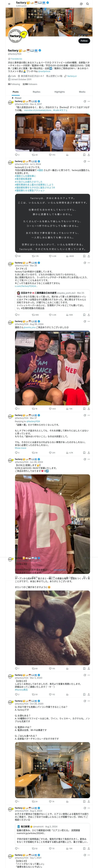Screen dimensions: 98x868
Task: Share the Aug 26, 2024 photo post
Action: click(89, 409)
